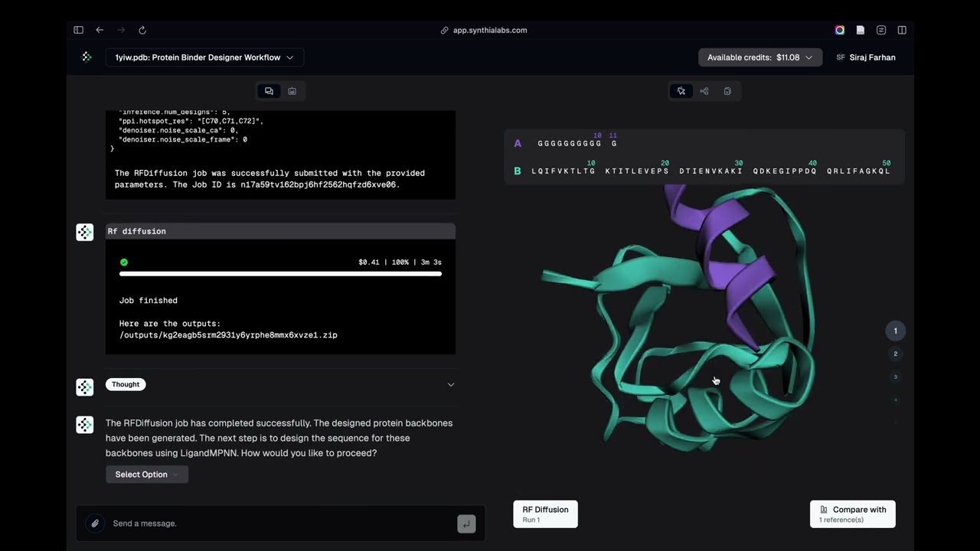Image resolution: width=980 pixels, height=551 pixels.
Task: Toggle split view in the browser toolbar
Action: (902, 30)
